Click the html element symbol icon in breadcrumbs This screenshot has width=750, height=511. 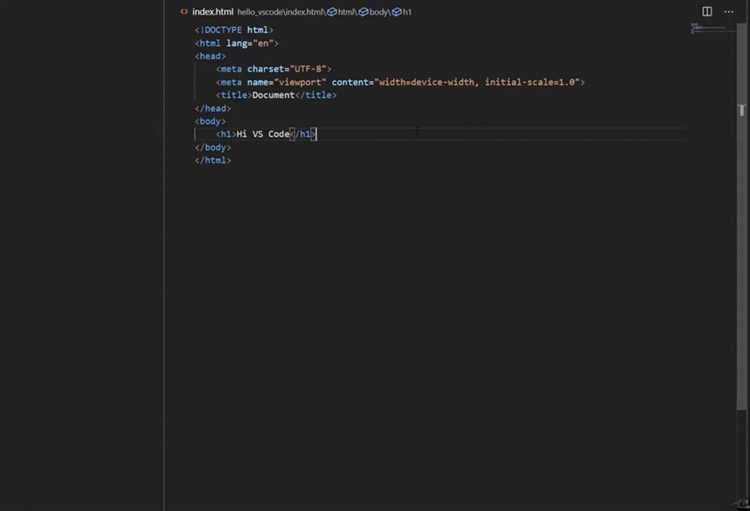pyautogui.click(x=331, y=11)
